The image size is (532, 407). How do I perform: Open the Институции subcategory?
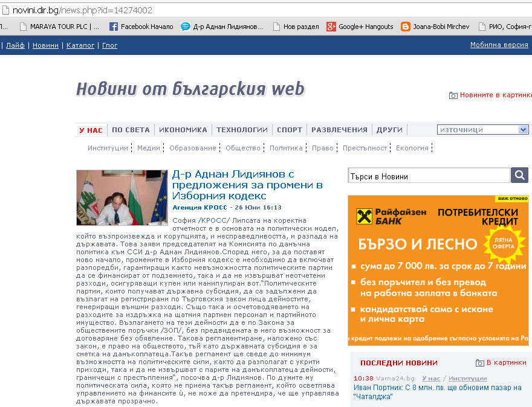(108, 148)
